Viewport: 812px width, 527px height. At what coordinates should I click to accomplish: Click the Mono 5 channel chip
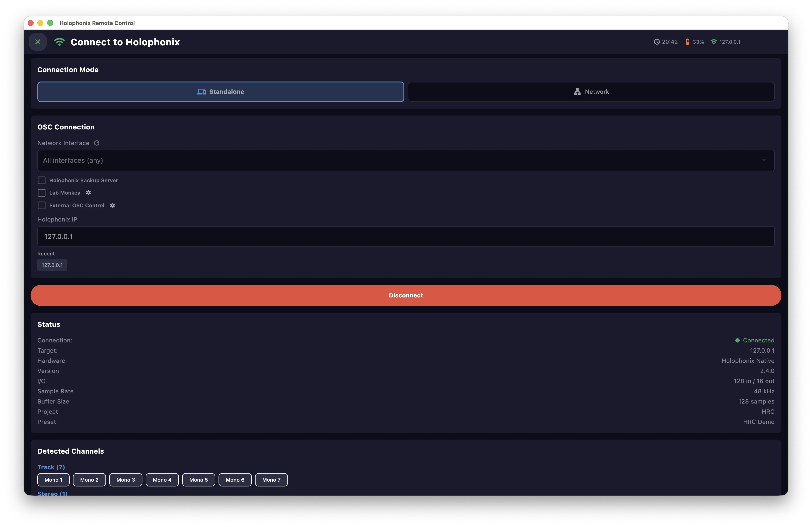tap(199, 480)
